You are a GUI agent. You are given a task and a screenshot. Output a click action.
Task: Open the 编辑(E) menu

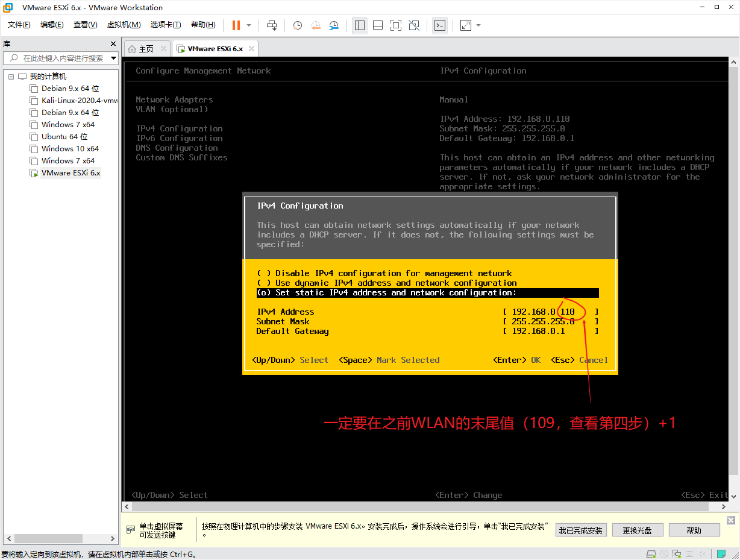(52, 25)
